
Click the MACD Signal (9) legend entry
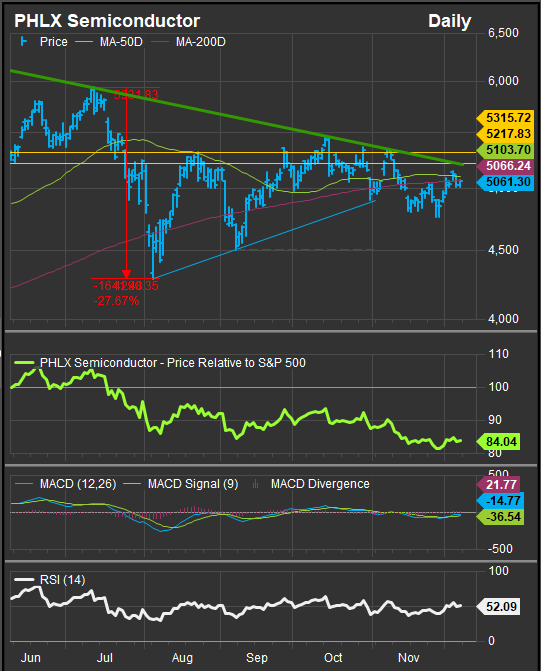(x=181, y=484)
